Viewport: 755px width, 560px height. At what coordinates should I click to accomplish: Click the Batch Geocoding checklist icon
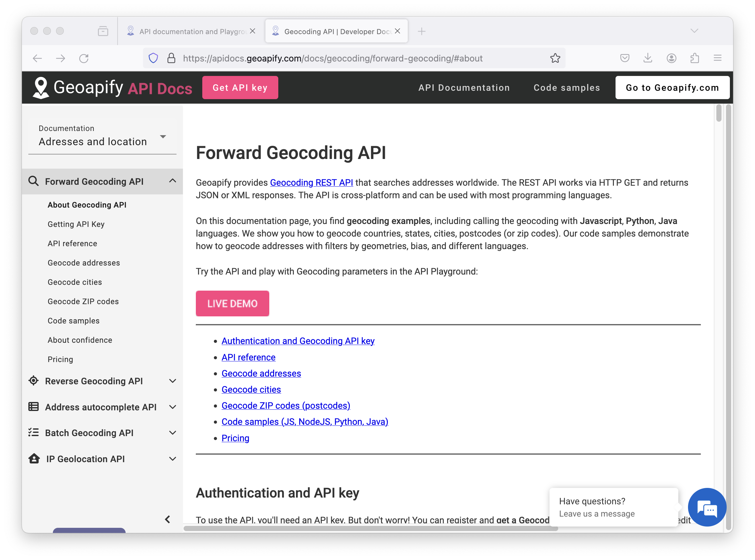[33, 432]
